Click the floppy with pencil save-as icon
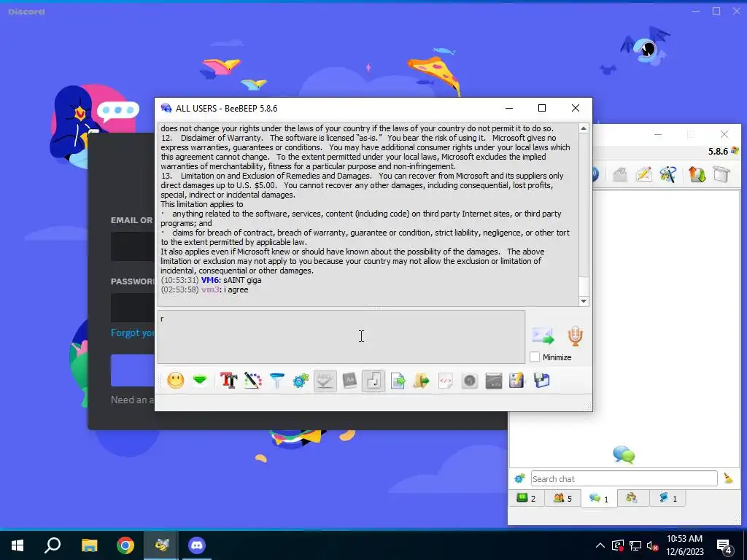The height and width of the screenshot is (560, 747). click(517, 381)
